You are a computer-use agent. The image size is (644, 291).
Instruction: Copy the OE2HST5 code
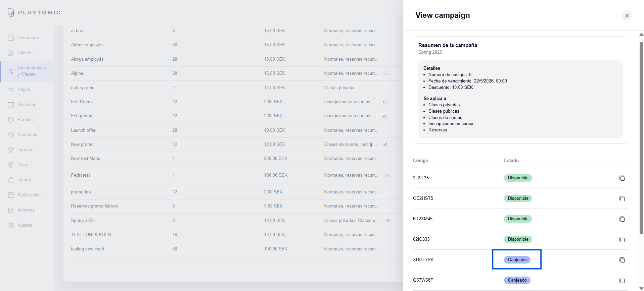click(622, 198)
